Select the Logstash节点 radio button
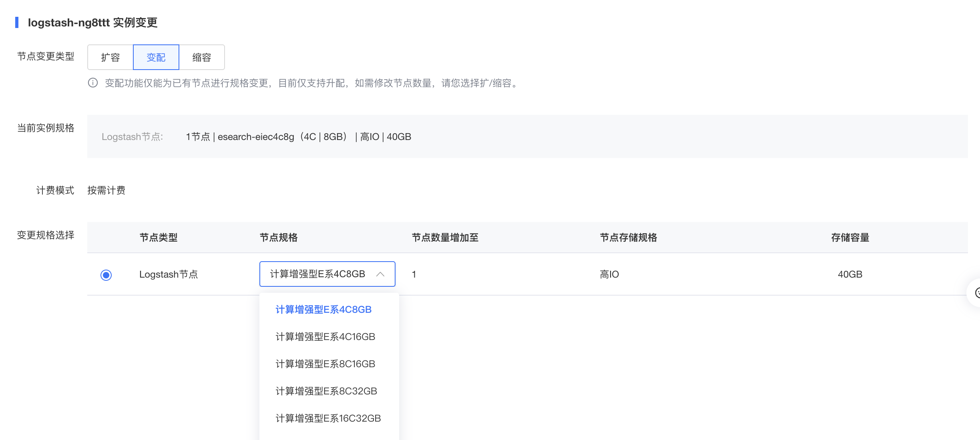The width and height of the screenshot is (980, 440). 106,275
